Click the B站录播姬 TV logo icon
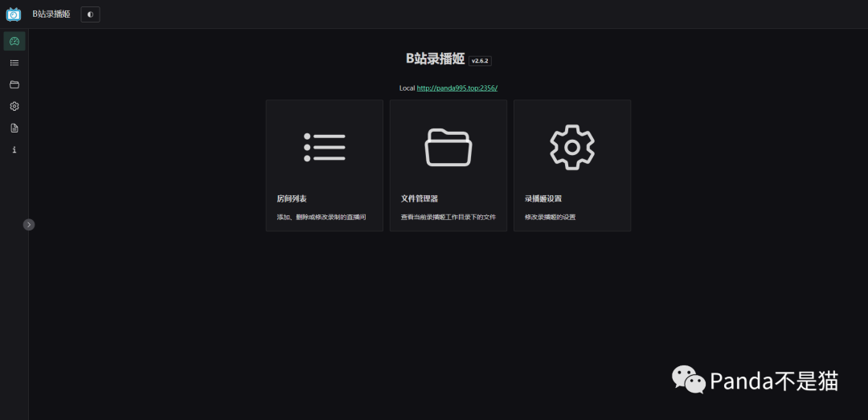The height and width of the screenshot is (420, 868). [14, 14]
